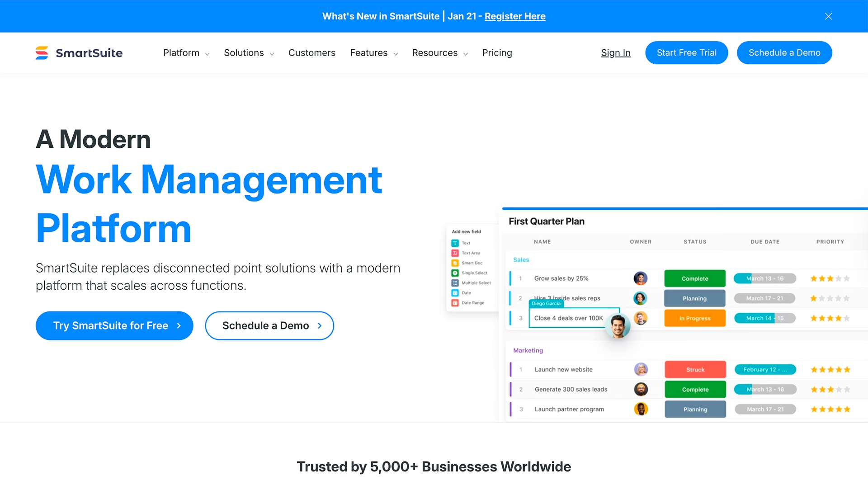Viewport: 868px width, 499px height.
Task: Click owner avatar for Launch new website
Action: (x=641, y=369)
